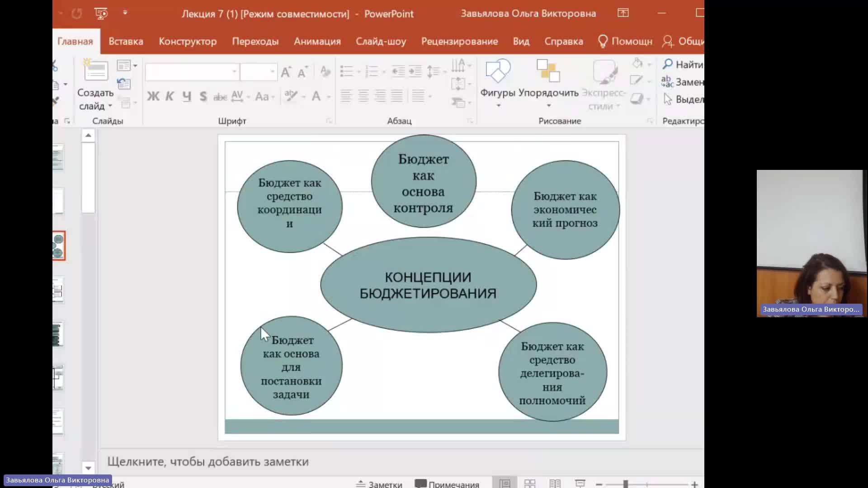Align text left
868x488 pixels.
[x=346, y=96]
